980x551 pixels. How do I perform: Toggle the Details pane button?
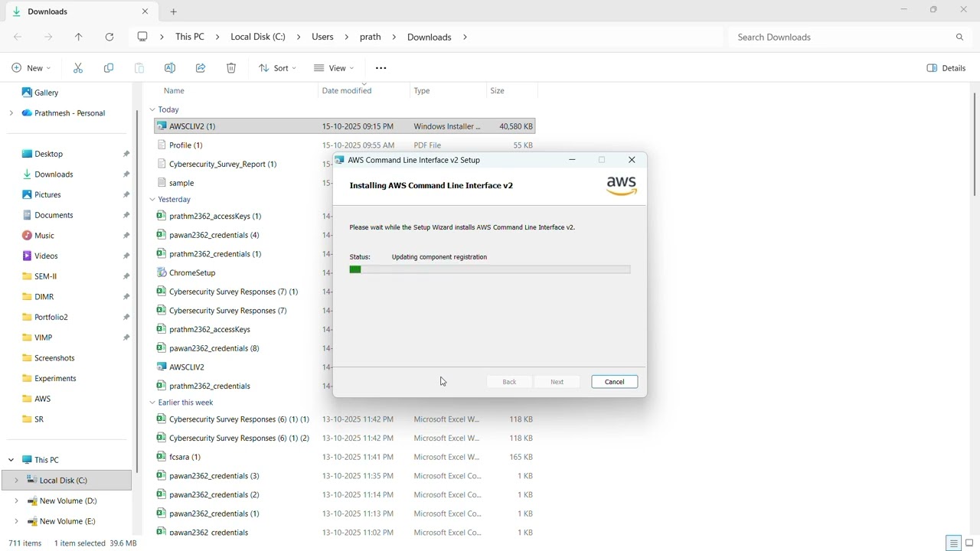(946, 68)
